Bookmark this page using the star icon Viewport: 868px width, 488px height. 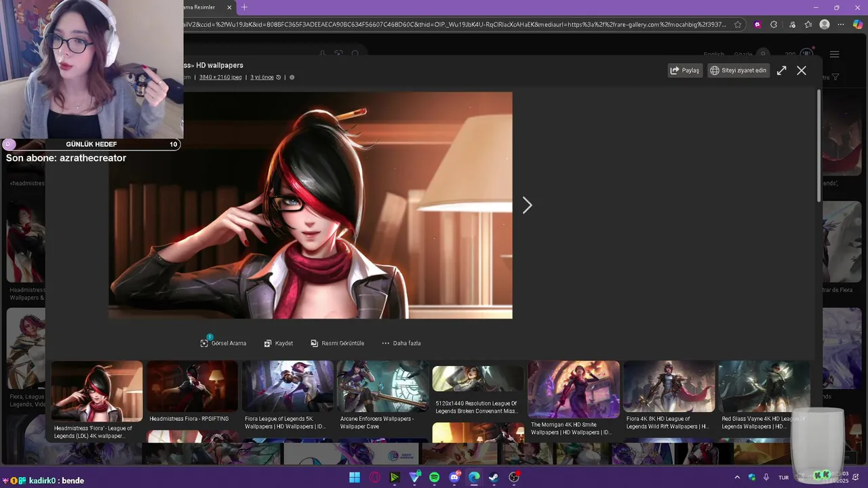pyautogui.click(x=738, y=24)
